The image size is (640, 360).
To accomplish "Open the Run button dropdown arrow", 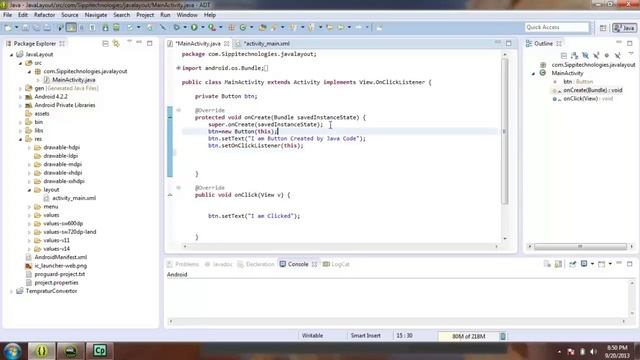I will pos(202,27).
